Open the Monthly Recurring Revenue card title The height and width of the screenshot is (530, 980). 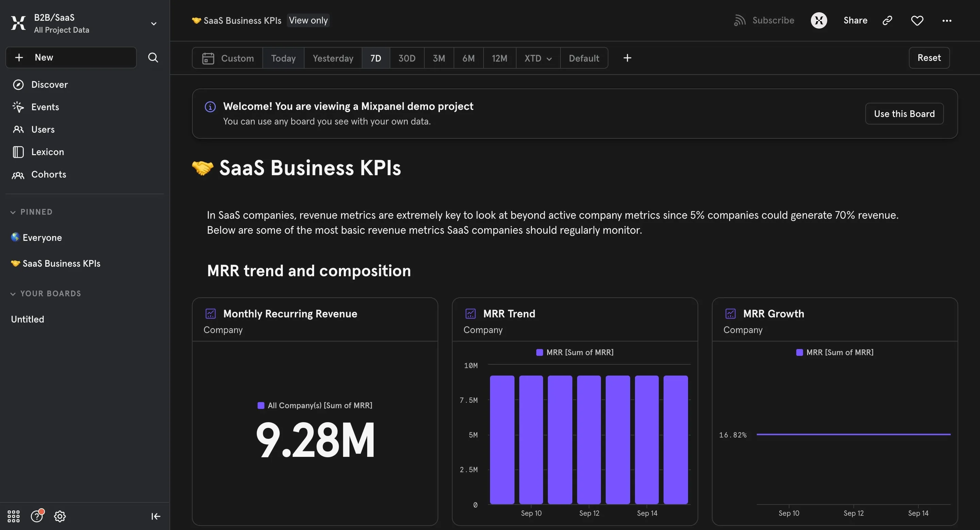tap(290, 314)
